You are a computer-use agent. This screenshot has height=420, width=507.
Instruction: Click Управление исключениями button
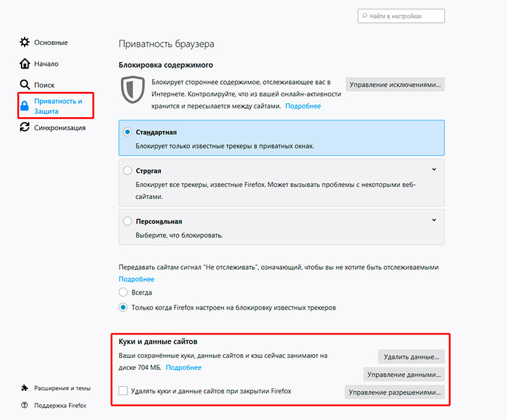pos(395,84)
